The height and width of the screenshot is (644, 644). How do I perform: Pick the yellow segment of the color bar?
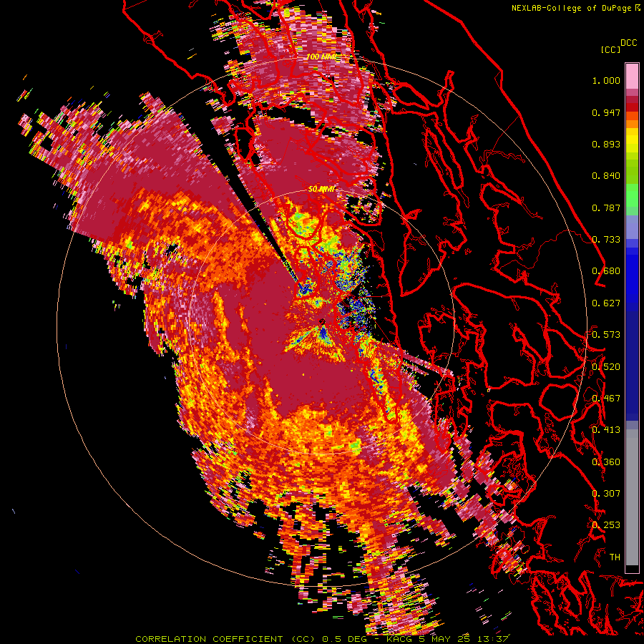[632, 141]
